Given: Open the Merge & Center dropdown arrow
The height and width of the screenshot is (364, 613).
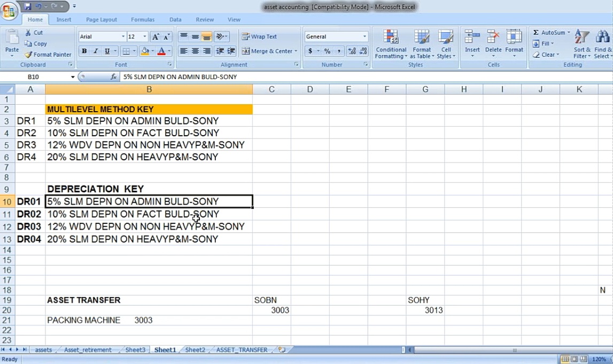Looking at the screenshot, I should pos(296,51).
